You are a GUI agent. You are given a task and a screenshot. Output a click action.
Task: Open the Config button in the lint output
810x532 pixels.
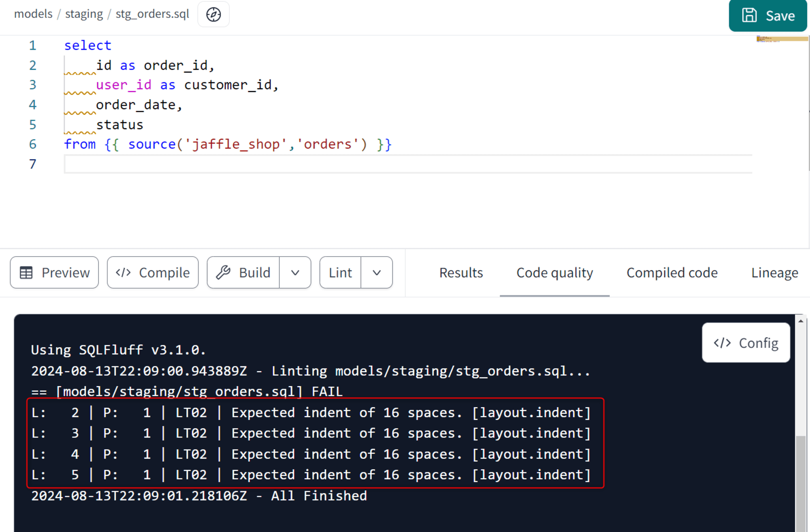click(746, 343)
